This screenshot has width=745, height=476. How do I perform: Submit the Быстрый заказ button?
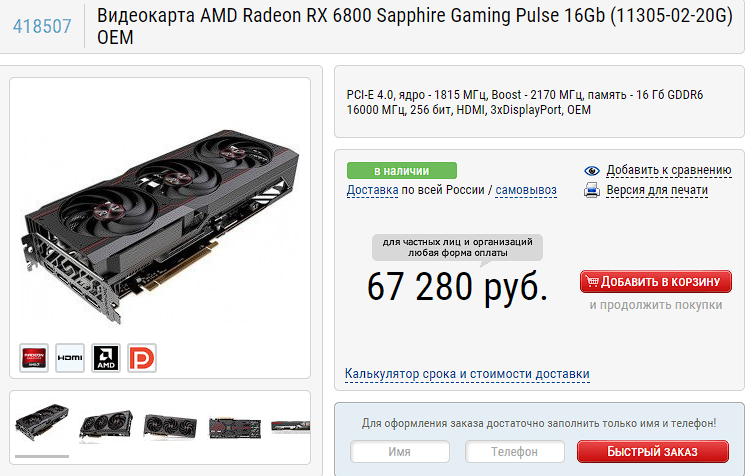click(x=652, y=451)
